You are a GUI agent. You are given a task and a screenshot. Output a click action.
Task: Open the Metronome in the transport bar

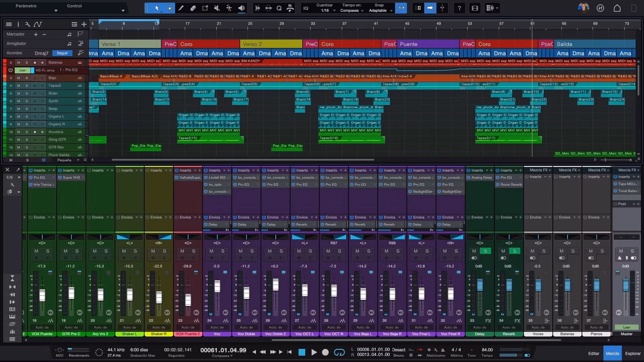(436, 352)
